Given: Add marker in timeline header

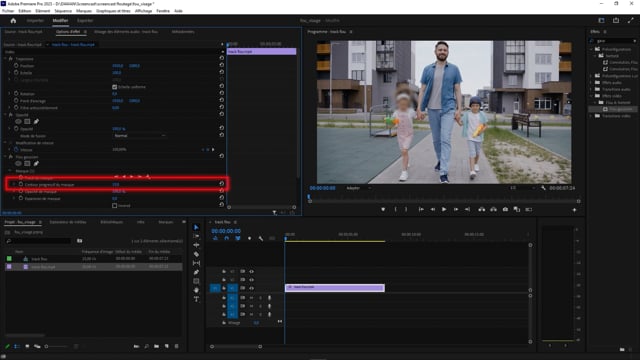Looking at the screenshot, I should (x=249, y=238).
